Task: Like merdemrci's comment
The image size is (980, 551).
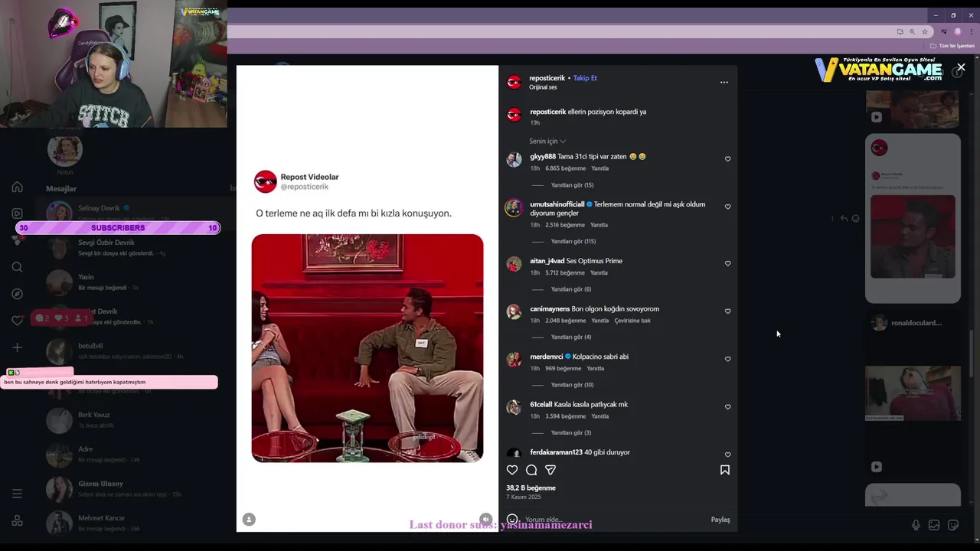Action: click(x=727, y=359)
